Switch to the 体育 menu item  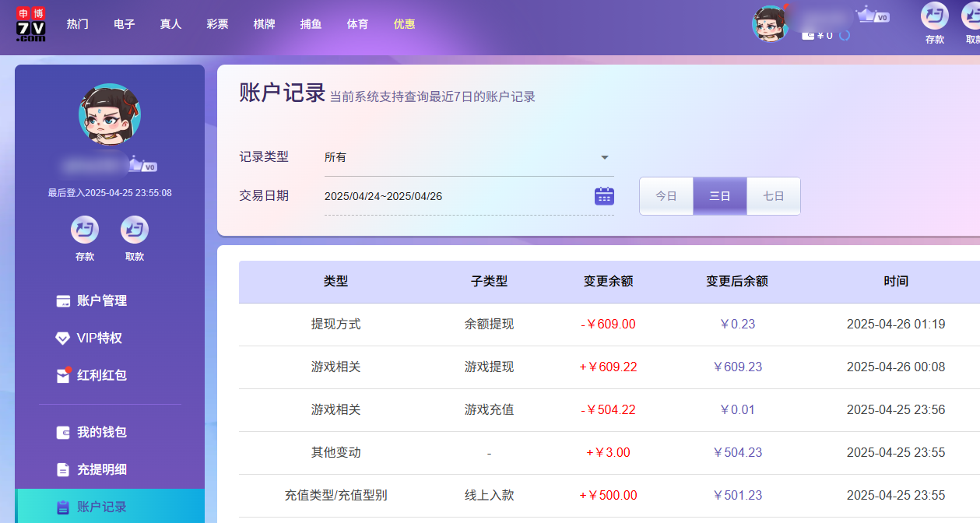357,23
